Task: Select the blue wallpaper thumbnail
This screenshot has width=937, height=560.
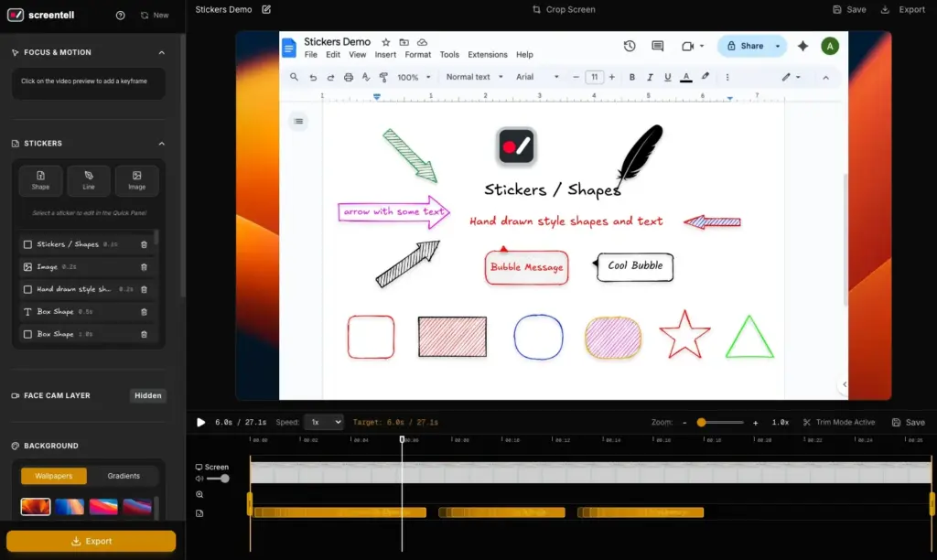Action: pos(69,505)
